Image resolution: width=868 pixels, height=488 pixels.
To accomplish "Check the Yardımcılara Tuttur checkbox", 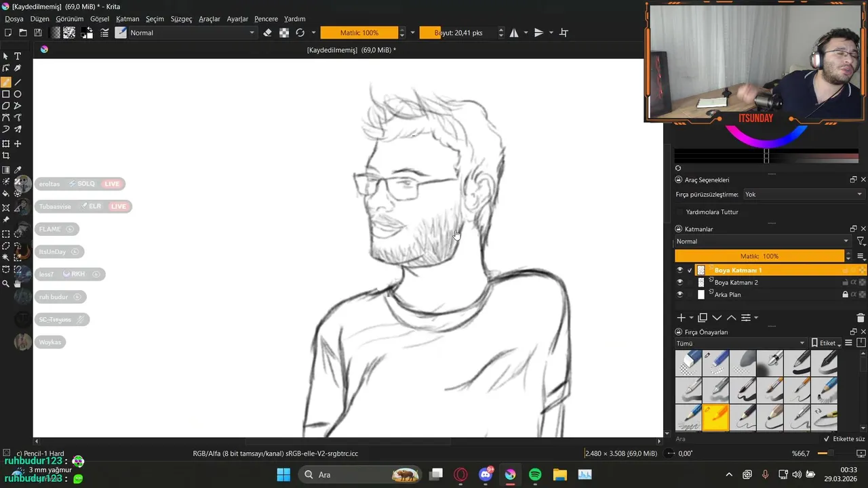I will 680,212.
